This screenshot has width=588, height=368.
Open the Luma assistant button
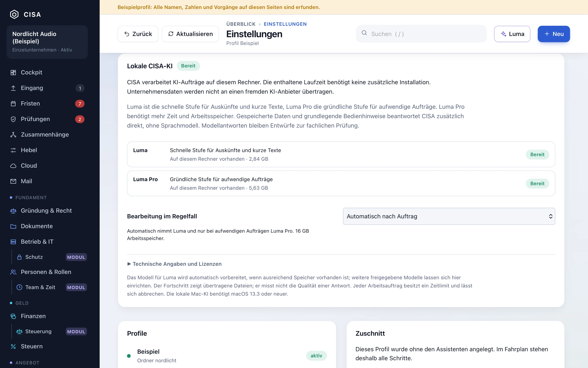point(512,34)
